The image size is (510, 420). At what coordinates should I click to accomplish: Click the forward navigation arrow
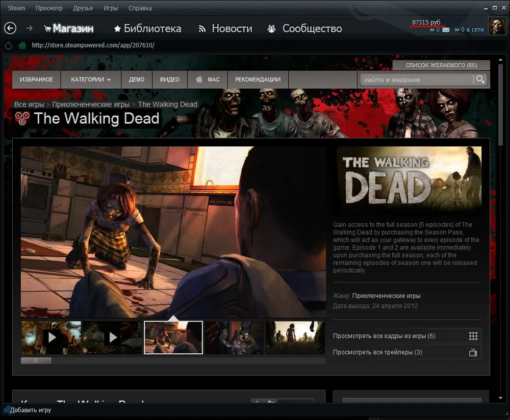(30, 29)
